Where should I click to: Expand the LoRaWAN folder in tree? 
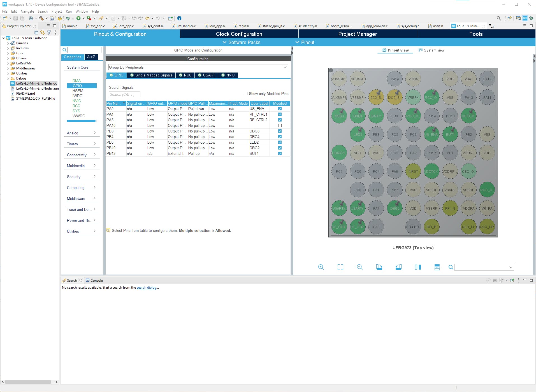(8, 63)
